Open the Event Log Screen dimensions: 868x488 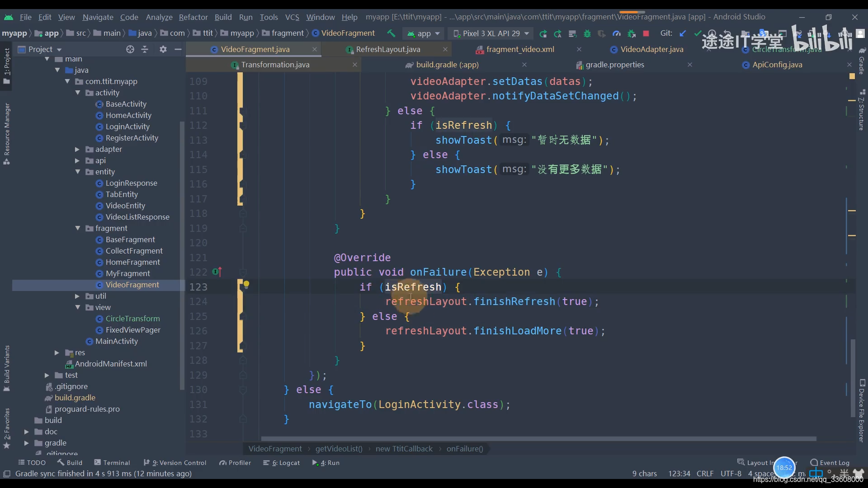[830, 463]
